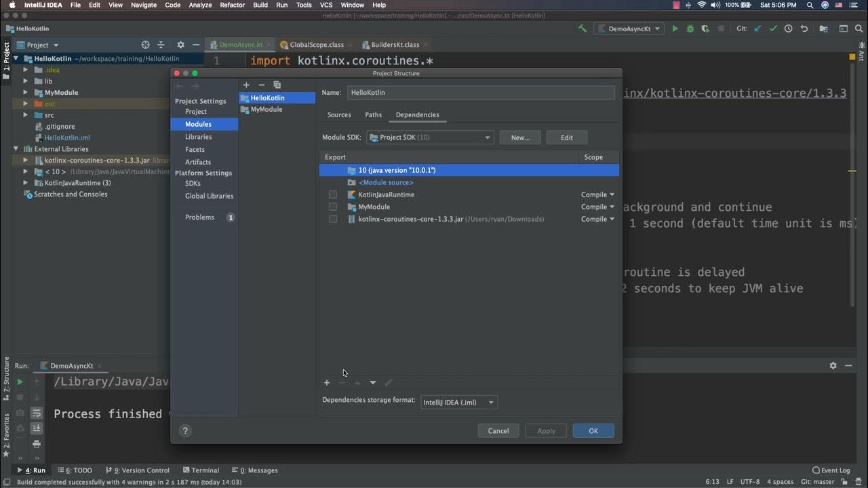Viewport: 868px width, 488px height.
Task: Click the New... SDK button
Action: [x=520, y=138]
